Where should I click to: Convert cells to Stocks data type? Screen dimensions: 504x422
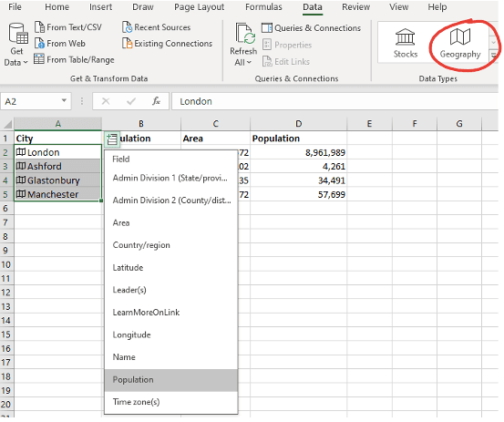click(406, 44)
